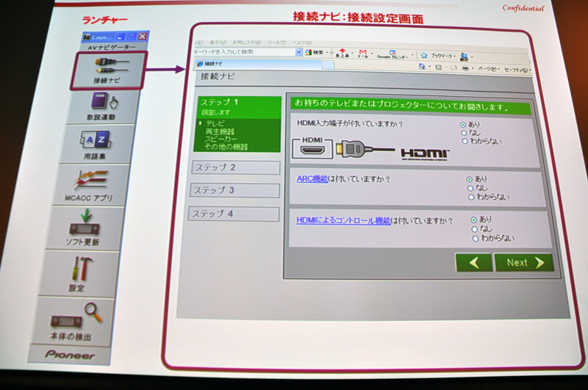Viewport: 588px width, 390px height.
Task: Open the セーフティ dropdown menu
Action: (517, 70)
